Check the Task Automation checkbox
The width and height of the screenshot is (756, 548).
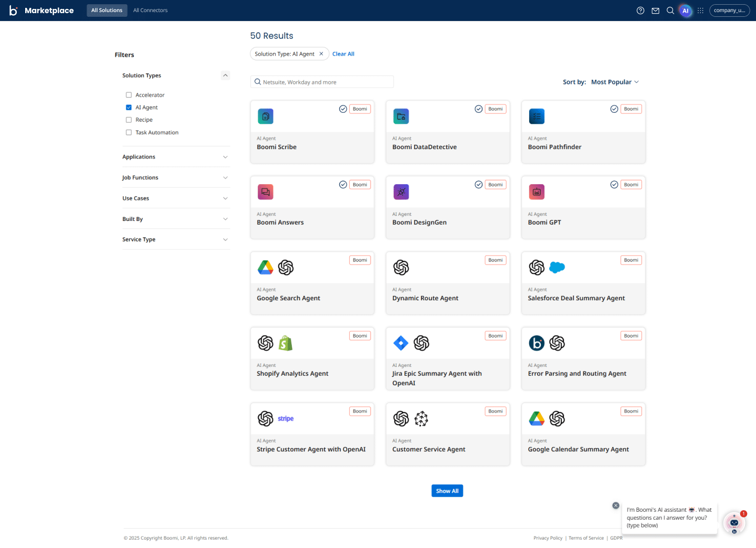tap(129, 133)
